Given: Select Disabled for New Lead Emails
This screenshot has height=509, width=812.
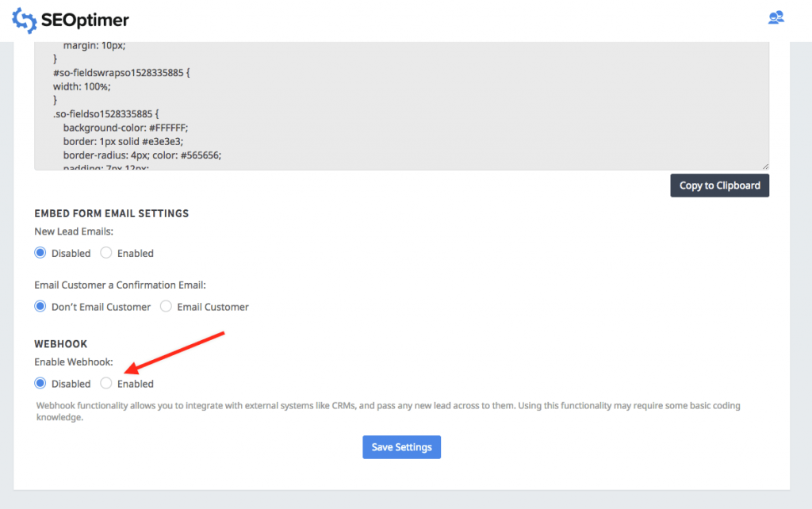Looking at the screenshot, I should click(x=40, y=253).
